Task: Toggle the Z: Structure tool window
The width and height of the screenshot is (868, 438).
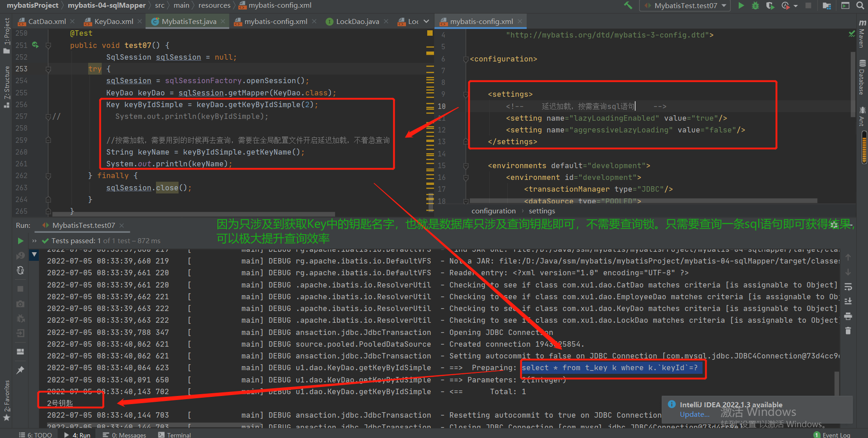Action: point(6,87)
